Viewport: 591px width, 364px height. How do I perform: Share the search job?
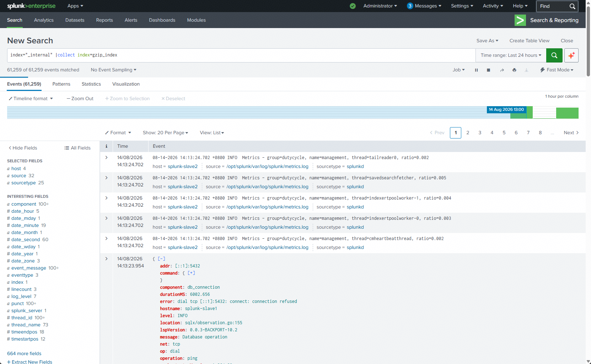[x=502, y=70]
